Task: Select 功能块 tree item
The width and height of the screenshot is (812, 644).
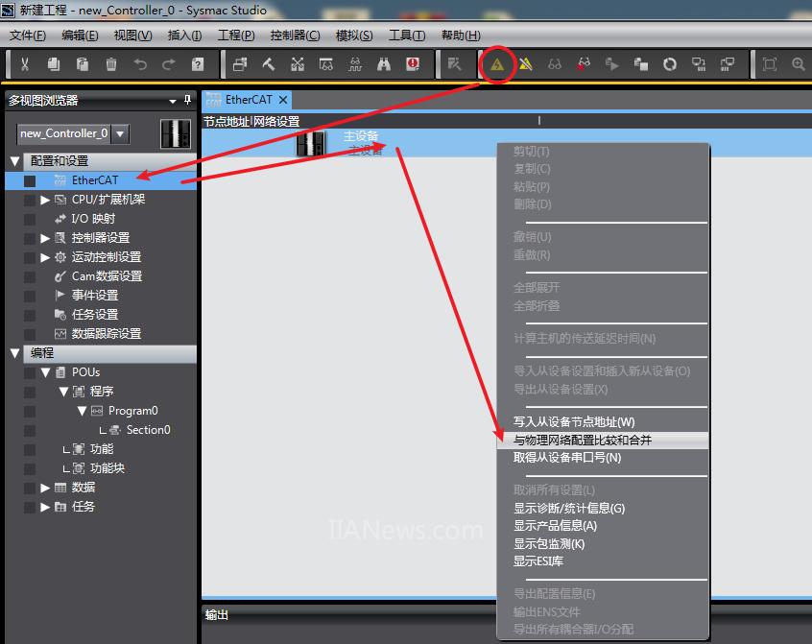Action: coord(107,468)
